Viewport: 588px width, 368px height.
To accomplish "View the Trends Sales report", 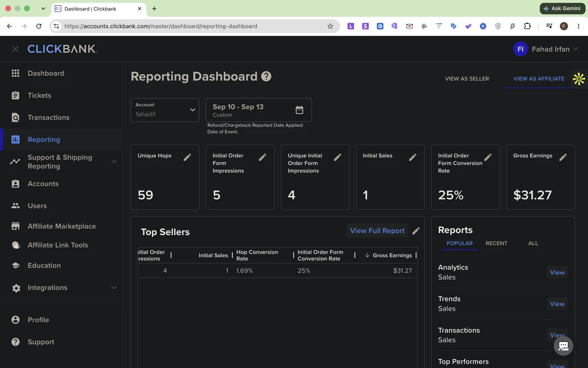I will (x=557, y=304).
